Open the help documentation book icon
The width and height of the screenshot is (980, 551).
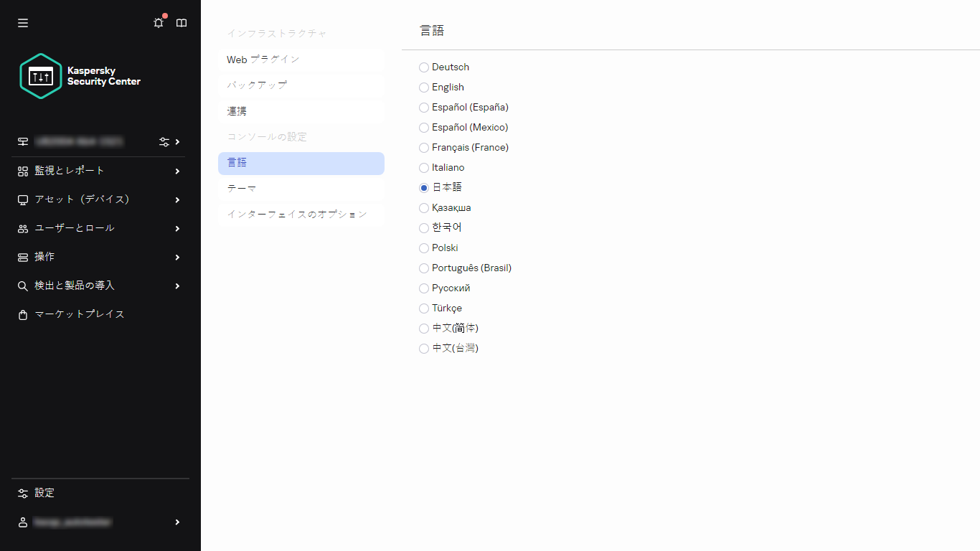(181, 22)
